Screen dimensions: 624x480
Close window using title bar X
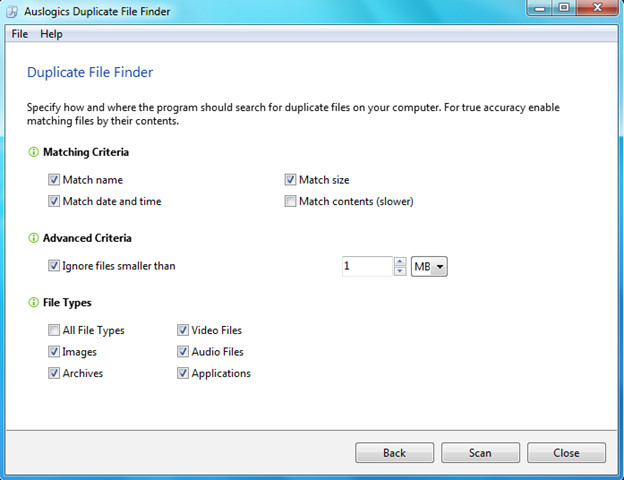pos(597,8)
